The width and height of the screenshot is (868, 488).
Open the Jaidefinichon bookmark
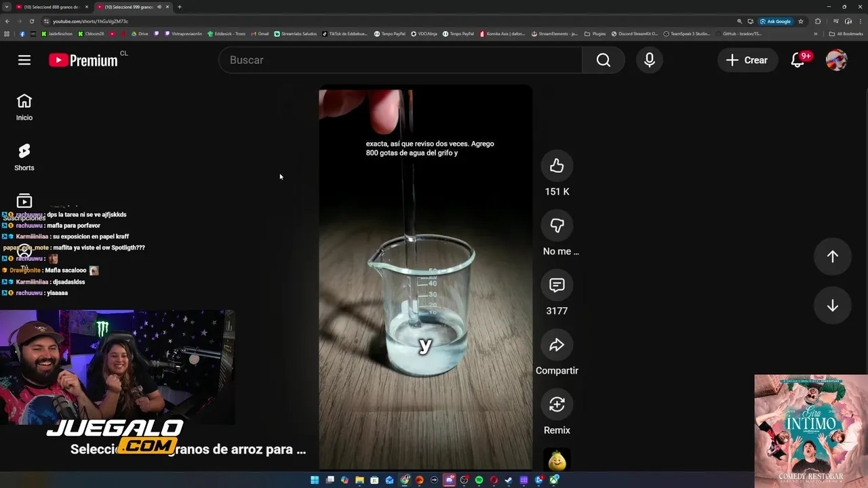58,34
